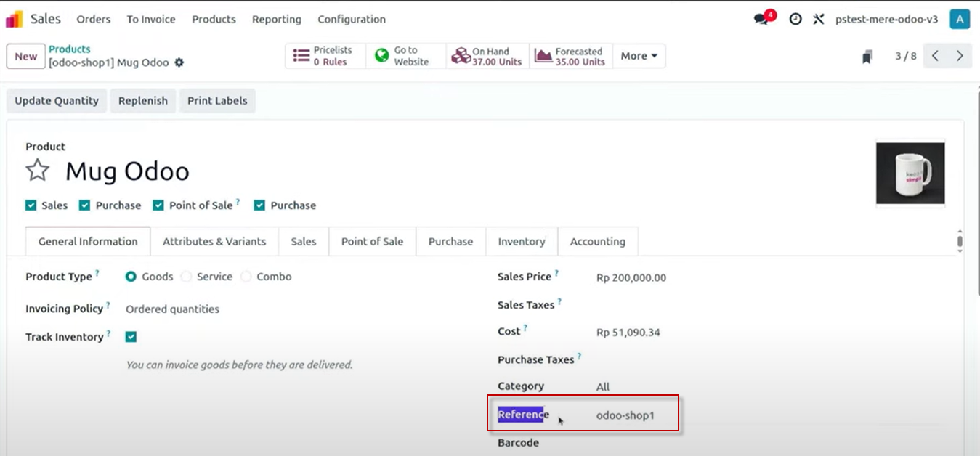This screenshot has width=980, height=456.
Task: Open Pricelists 0 Rules stat button
Action: 325,56
